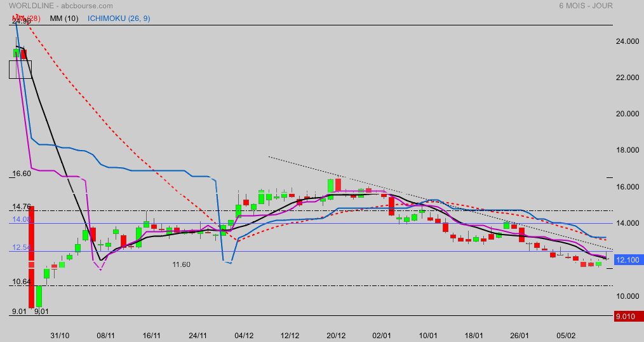Click the 12/12 date label
The height and width of the screenshot is (342, 644).
pos(290,336)
